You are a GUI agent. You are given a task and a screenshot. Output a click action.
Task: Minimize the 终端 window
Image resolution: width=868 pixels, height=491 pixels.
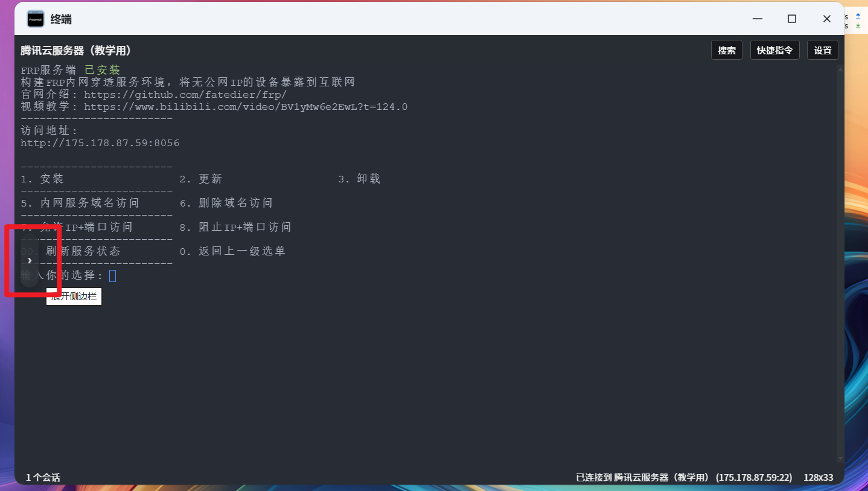(x=757, y=19)
